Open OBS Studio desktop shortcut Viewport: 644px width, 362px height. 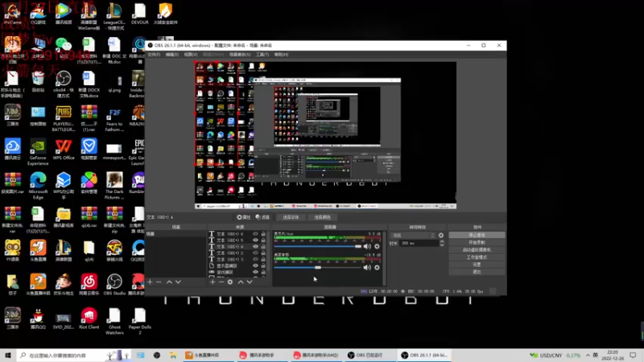click(114, 285)
